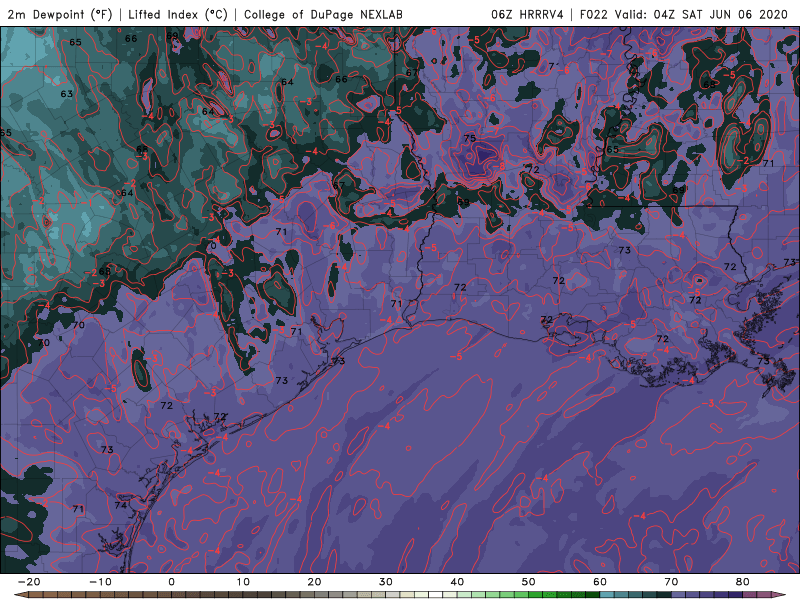Click the 30 label on the color scale
Screen dimensions: 800x600
(x=386, y=582)
